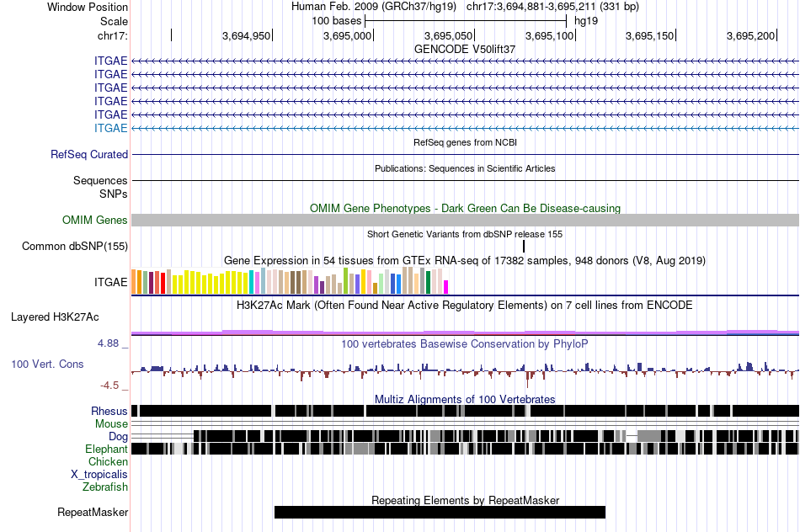Click the 3,695,200 ruler position

pos(750,35)
